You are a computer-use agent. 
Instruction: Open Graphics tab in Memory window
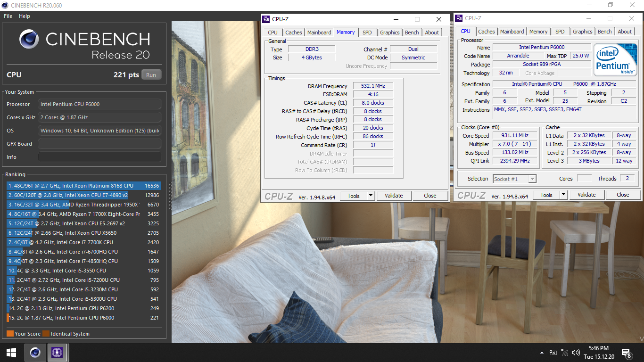tap(390, 33)
